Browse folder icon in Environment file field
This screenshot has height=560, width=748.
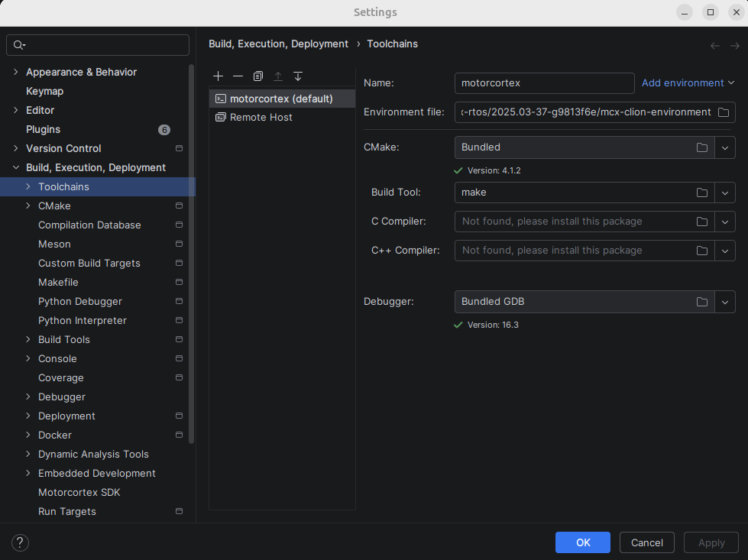pos(723,112)
